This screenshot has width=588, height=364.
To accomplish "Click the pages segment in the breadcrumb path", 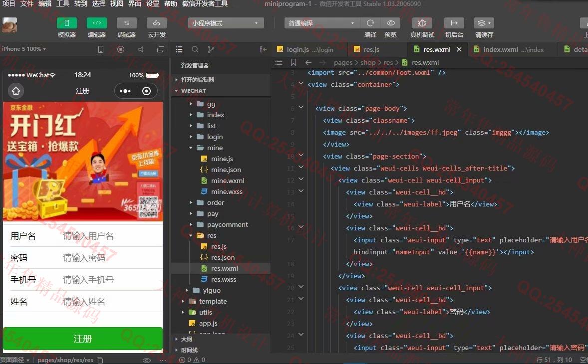I will click(x=343, y=62).
